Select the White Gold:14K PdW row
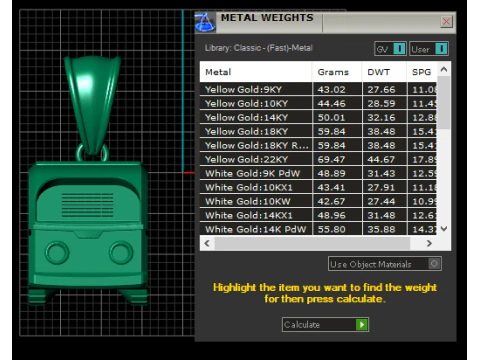Viewport: 480px width, 360px height. tap(318, 229)
